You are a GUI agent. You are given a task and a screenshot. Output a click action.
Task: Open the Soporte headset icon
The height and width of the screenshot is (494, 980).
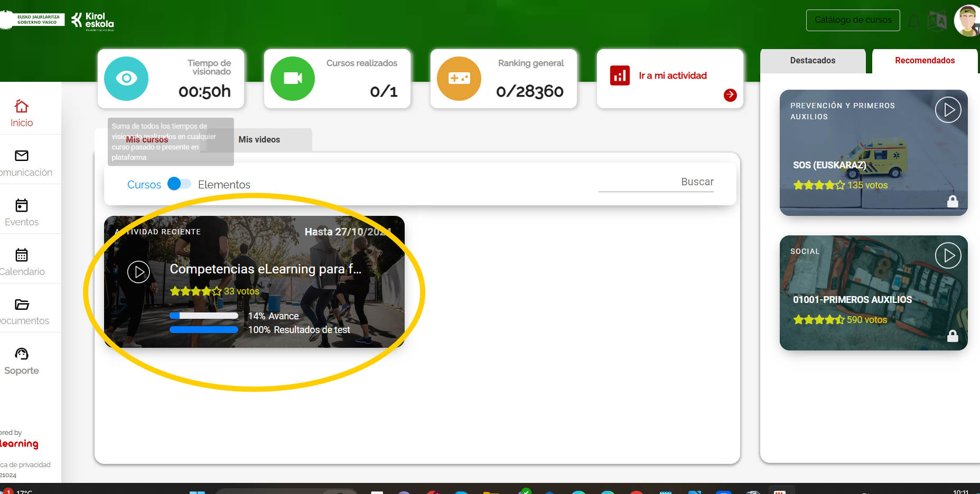coord(22,354)
